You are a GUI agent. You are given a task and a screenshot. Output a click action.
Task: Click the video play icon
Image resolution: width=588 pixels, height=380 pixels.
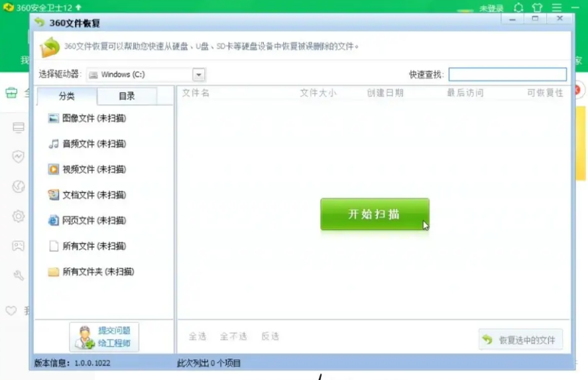pyautogui.click(x=54, y=169)
